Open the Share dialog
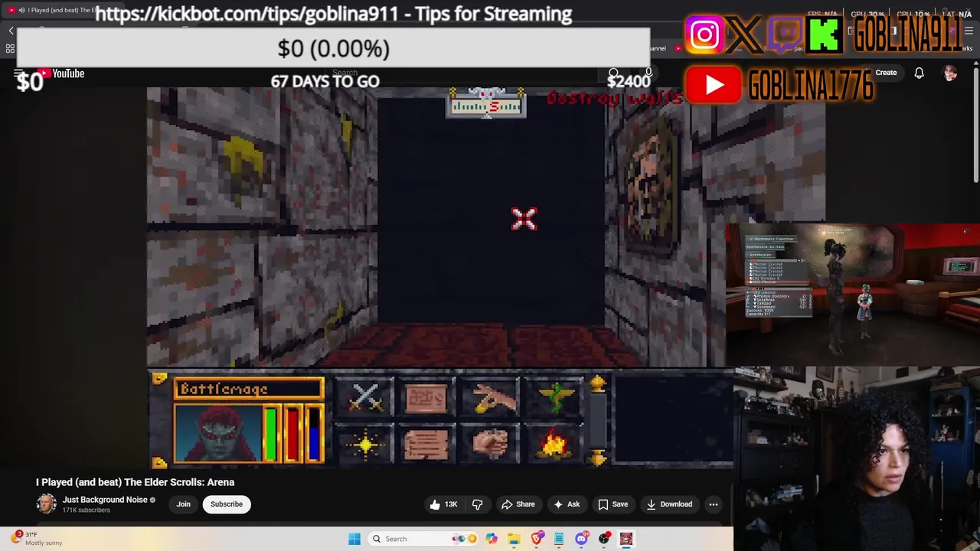This screenshot has height=551, width=980. 518,504
